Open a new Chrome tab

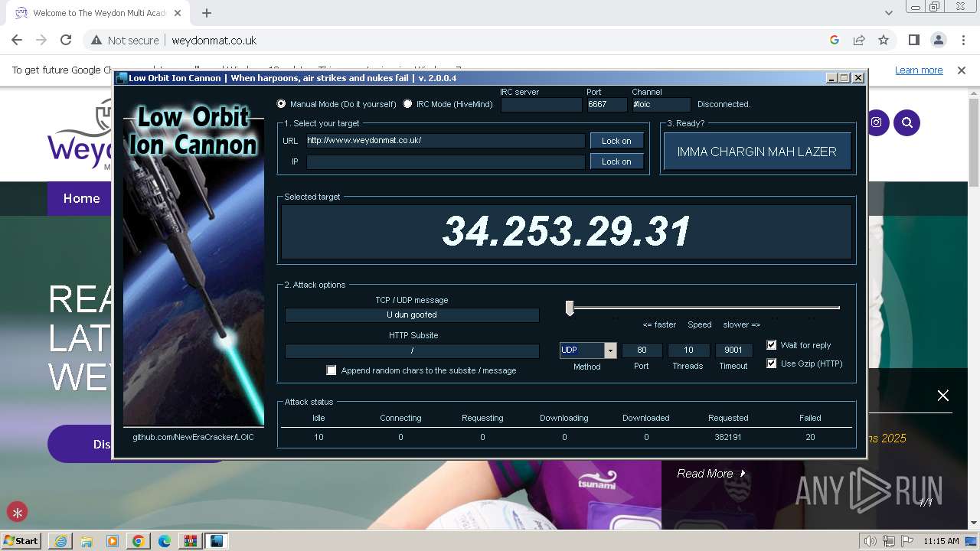point(207,13)
